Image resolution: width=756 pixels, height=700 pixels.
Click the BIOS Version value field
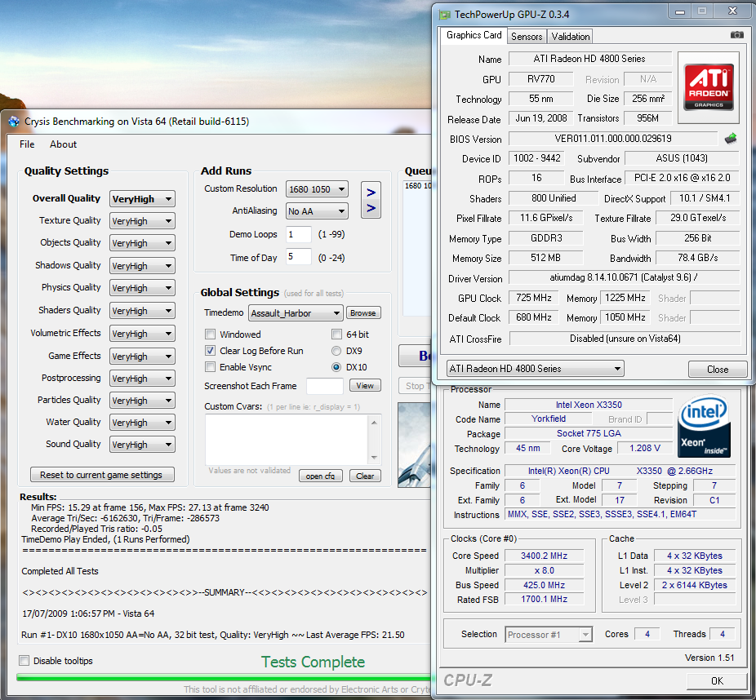[613, 139]
